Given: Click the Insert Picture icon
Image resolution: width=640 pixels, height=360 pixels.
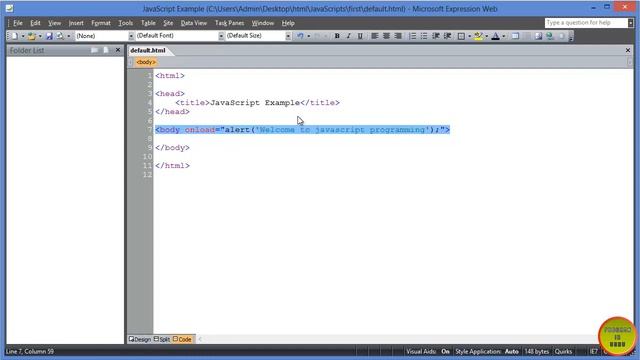Looking at the screenshot, I should pos(538,36).
